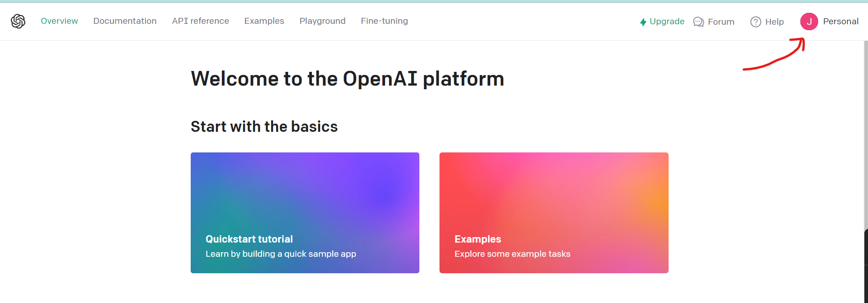Screen dimensions: 868x303
Task: Navigate to the Fine-tuning tab
Action: coord(384,21)
